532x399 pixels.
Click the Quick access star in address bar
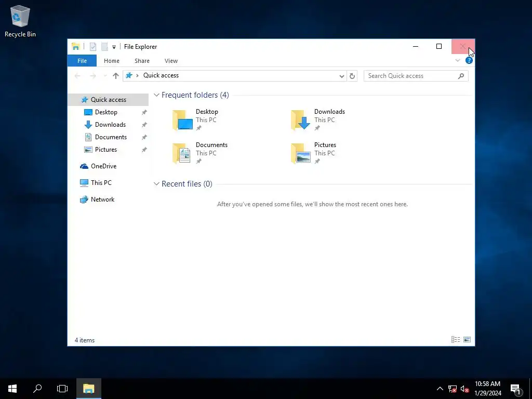click(129, 75)
